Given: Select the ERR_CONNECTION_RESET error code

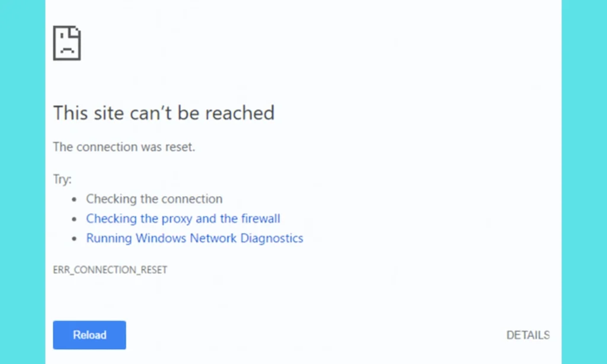Looking at the screenshot, I should point(110,269).
